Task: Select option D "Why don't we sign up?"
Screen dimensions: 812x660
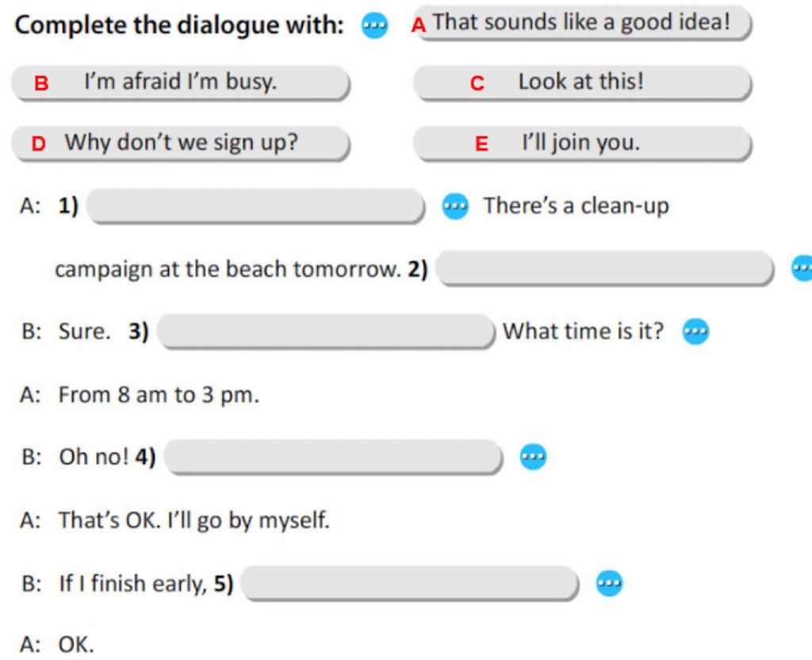Action: (x=181, y=143)
